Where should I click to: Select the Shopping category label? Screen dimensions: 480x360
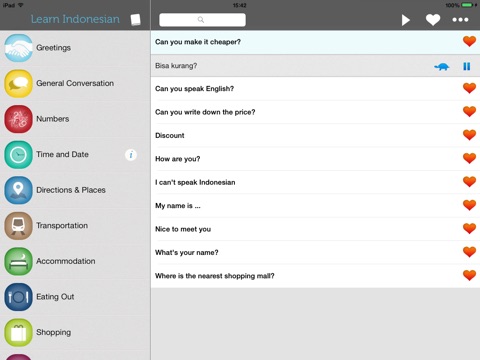click(53, 332)
